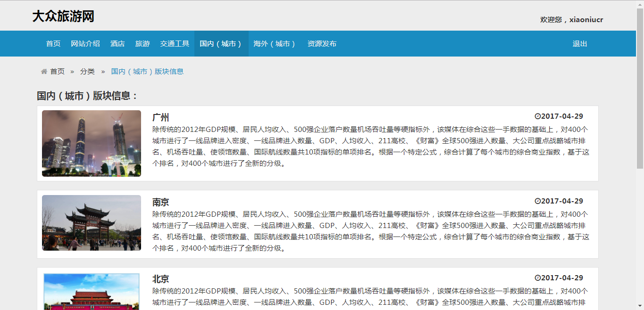Open the 广州 city title
This screenshot has height=310, width=644.
pyautogui.click(x=161, y=117)
